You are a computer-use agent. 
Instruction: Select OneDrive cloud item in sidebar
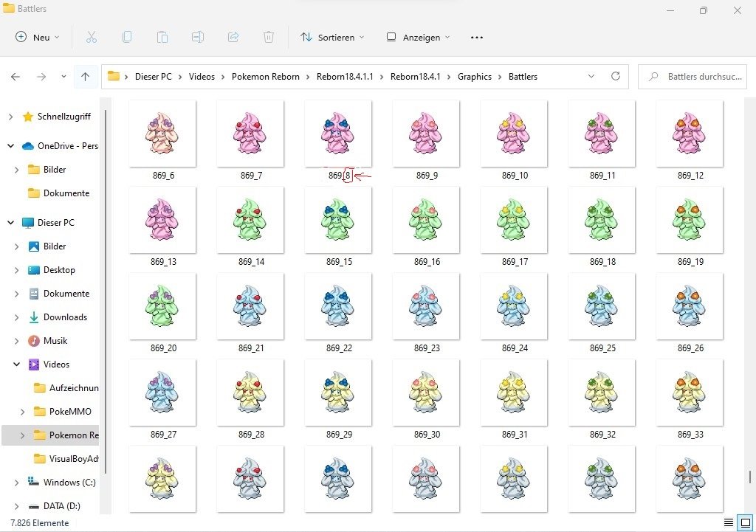click(60, 146)
